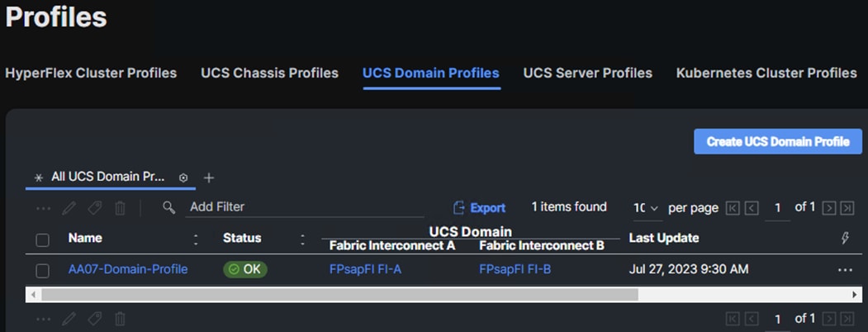The width and height of the screenshot is (868, 332).
Task: Click Last Update column header
Action: (664, 238)
